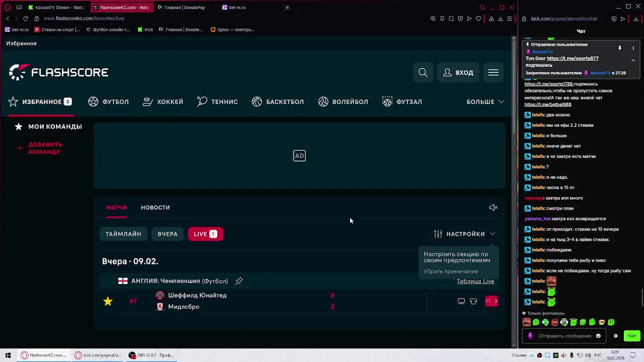Open the Live Table link
This screenshot has width=644, height=362.
475,281
